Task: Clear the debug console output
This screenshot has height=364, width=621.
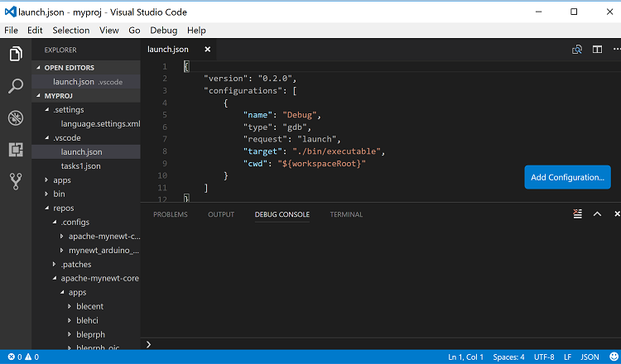Action: click(x=577, y=214)
